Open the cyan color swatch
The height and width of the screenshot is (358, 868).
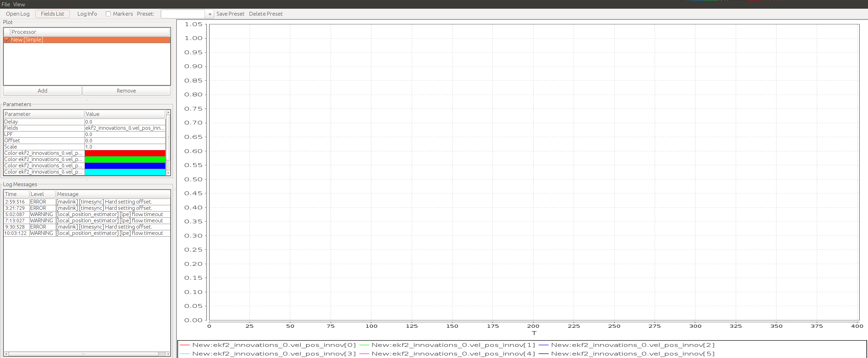[x=125, y=172]
